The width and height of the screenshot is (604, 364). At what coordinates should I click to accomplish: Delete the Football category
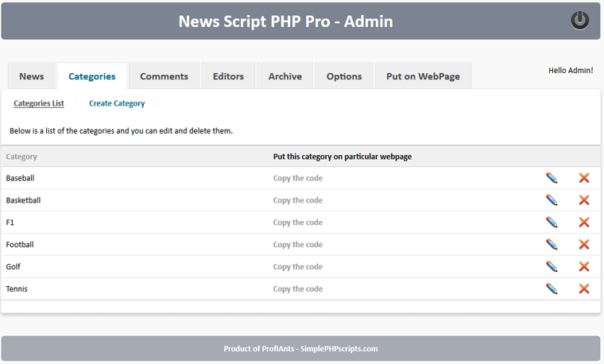584,244
